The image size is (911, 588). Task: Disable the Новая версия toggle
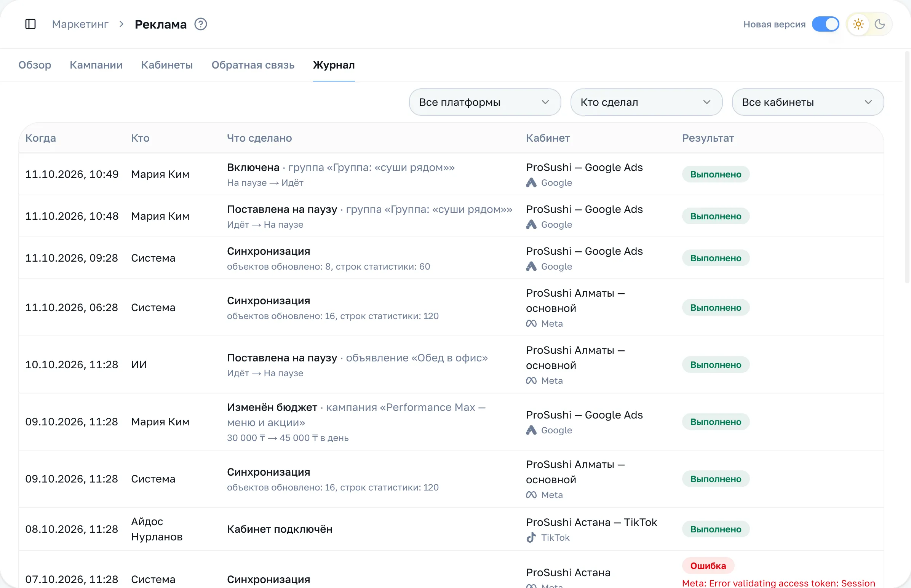click(x=825, y=24)
